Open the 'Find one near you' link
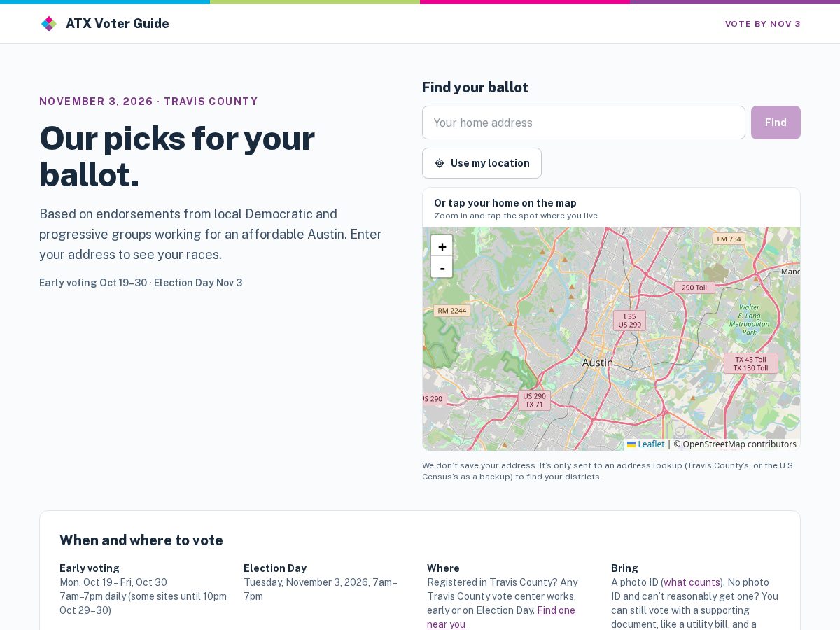This screenshot has height=630, width=840. point(501,617)
